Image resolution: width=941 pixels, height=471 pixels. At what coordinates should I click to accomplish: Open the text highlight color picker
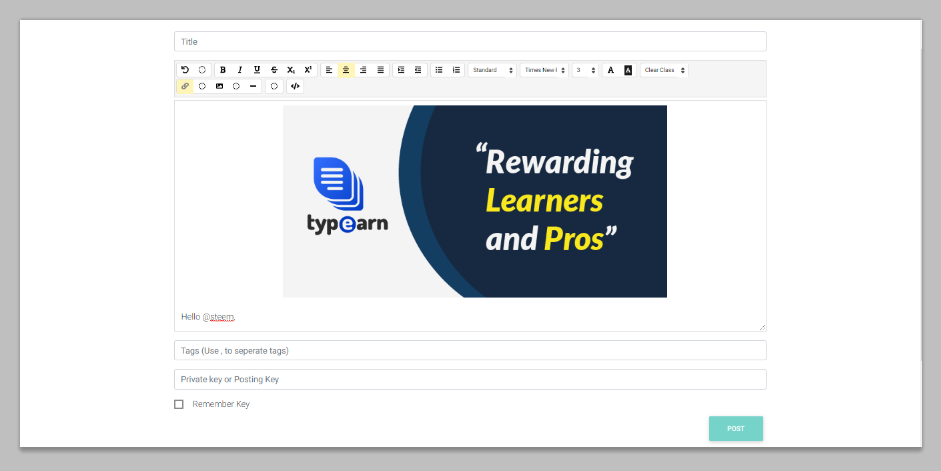coord(628,70)
